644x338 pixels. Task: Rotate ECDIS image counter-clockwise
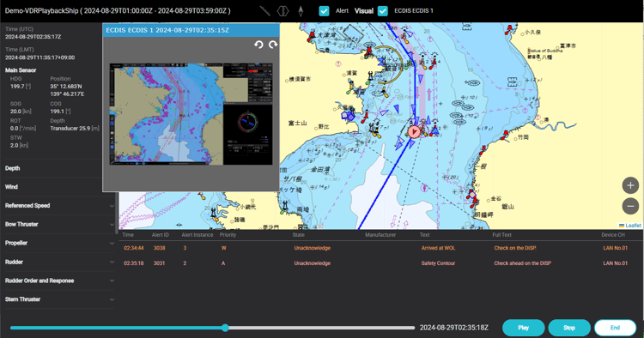click(x=258, y=45)
